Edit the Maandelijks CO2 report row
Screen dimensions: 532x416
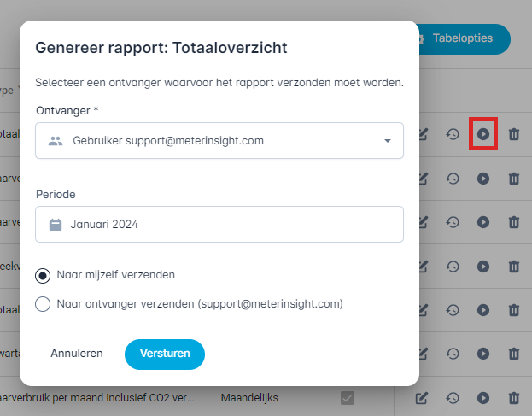tap(422, 398)
